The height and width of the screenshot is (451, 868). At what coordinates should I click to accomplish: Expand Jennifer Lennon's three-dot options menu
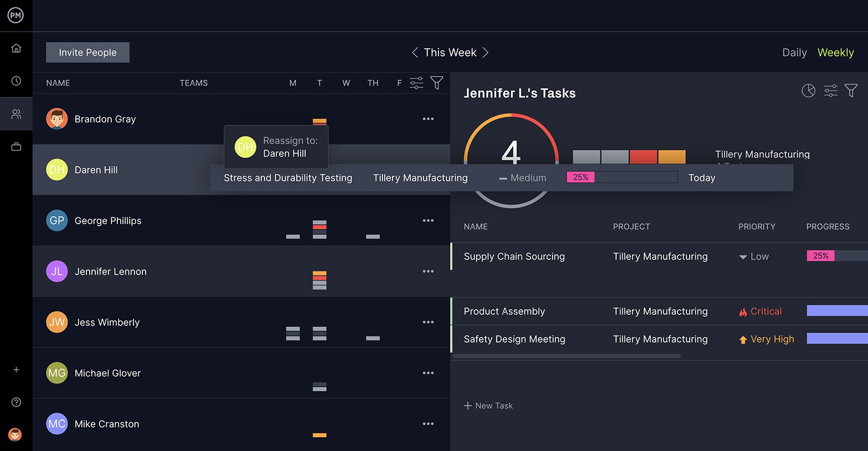click(x=428, y=272)
